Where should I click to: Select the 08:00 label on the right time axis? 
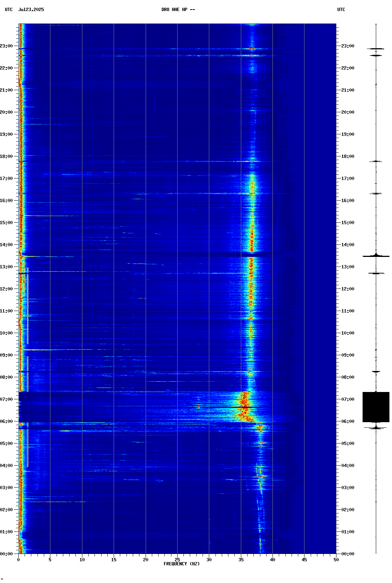(x=348, y=377)
